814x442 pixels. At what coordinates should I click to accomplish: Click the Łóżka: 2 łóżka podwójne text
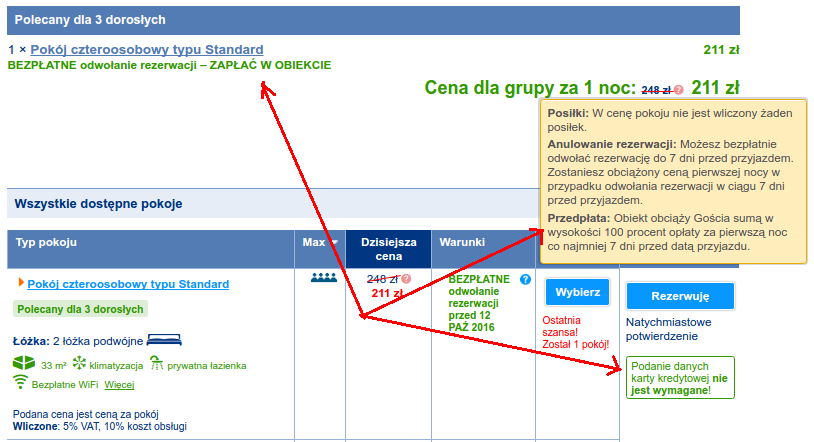click(x=78, y=341)
